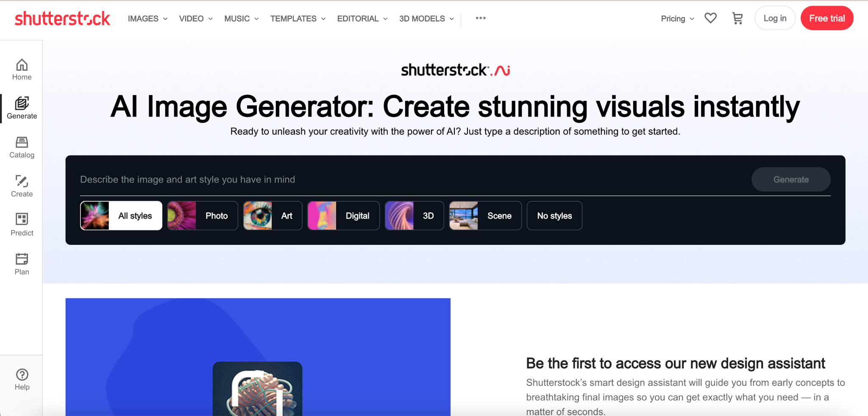Open the Home sidebar icon

22,69
